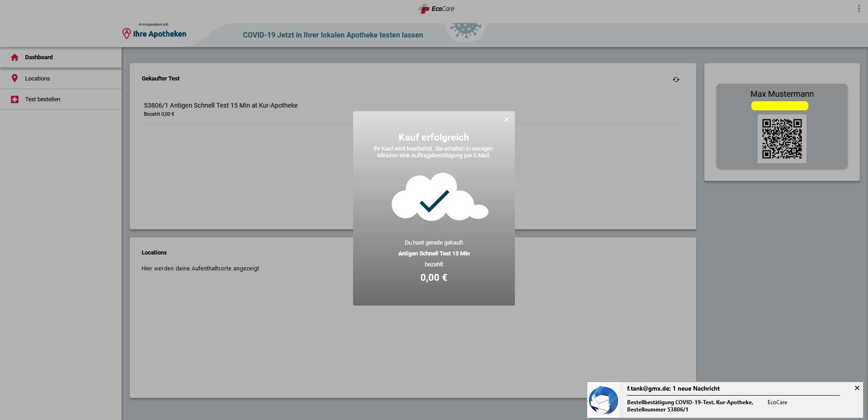Viewport: 868px width, 420px height.
Task: Click the yellow bar under Max Mustermann
Action: click(779, 106)
